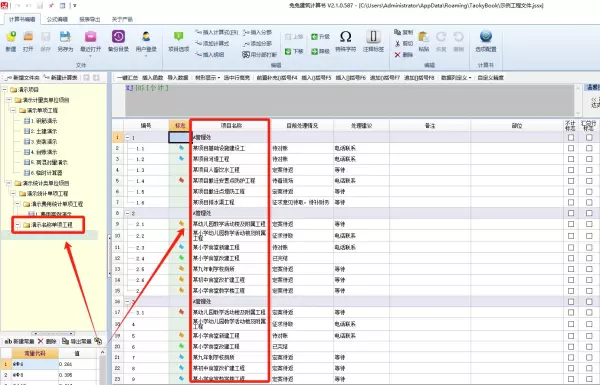Click the formula editing box above the grid
Screen dimensions: 600x385
[350, 100]
